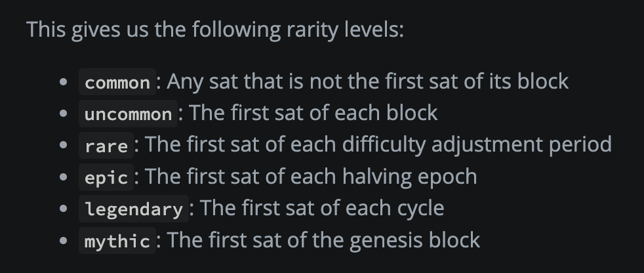Image resolution: width=644 pixels, height=273 pixels.
Task: Click the 'This gives us the following rarity levels' sentence
Action: 215,30
